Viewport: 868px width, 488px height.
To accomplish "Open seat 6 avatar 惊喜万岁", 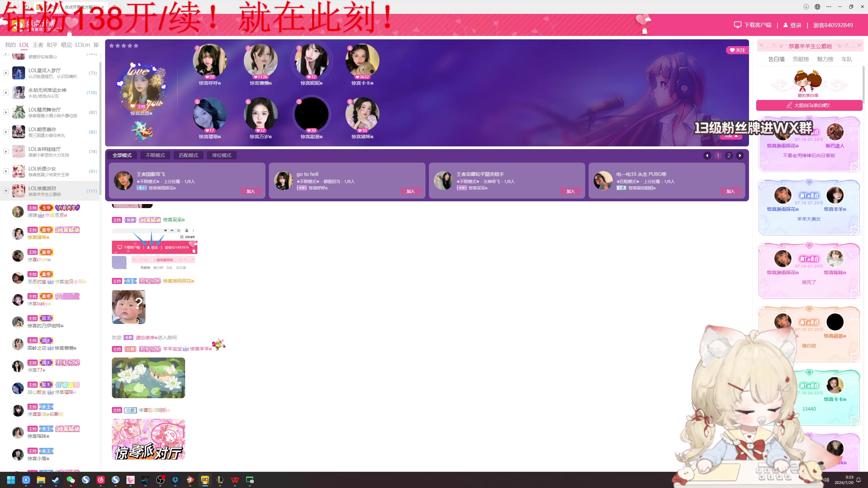I will [261, 115].
